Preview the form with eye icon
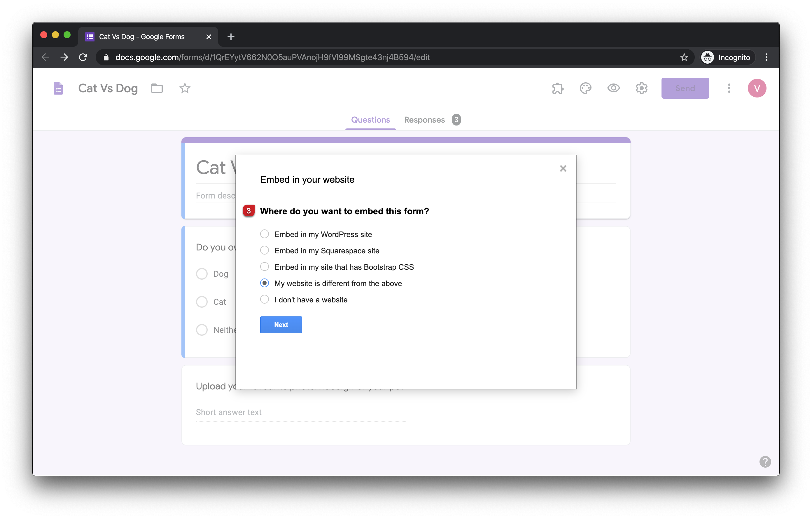Image resolution: width=812 pixels, height=519 pixels. click(x=613, y=88)
